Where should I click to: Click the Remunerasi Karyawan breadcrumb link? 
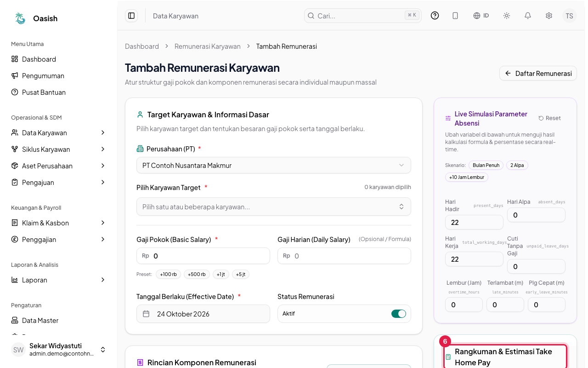(x=208, y=46)
